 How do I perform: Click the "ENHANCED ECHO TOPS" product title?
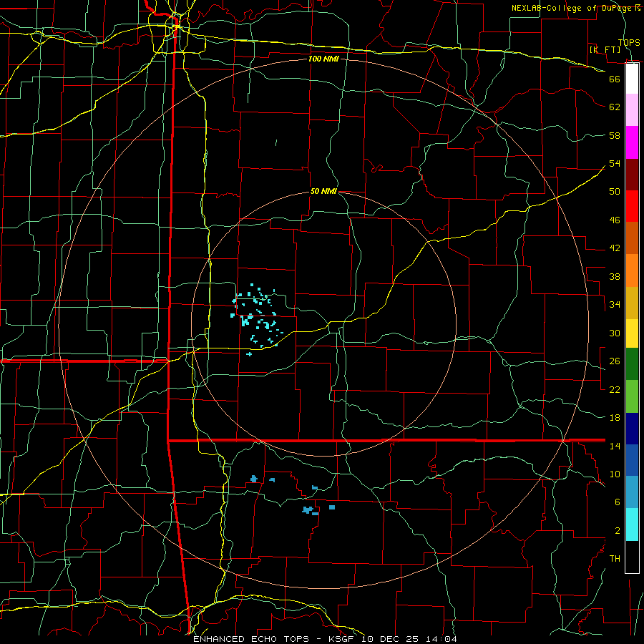coord(251,639)
